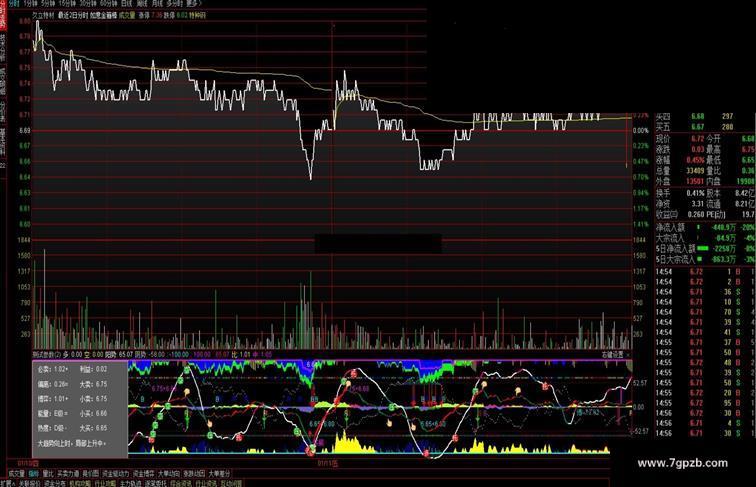756x487 pixels.
Task: Click the 净流入额 row
Action: (x=705, y=227)
